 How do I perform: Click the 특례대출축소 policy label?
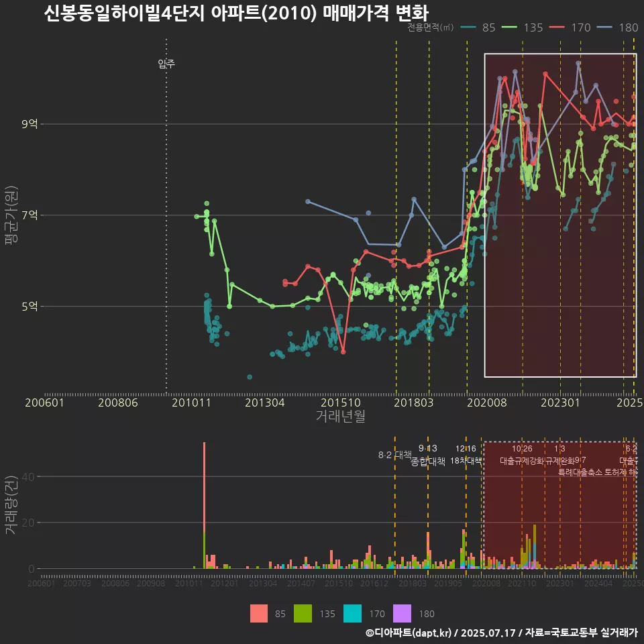click(x=580, y=472)
